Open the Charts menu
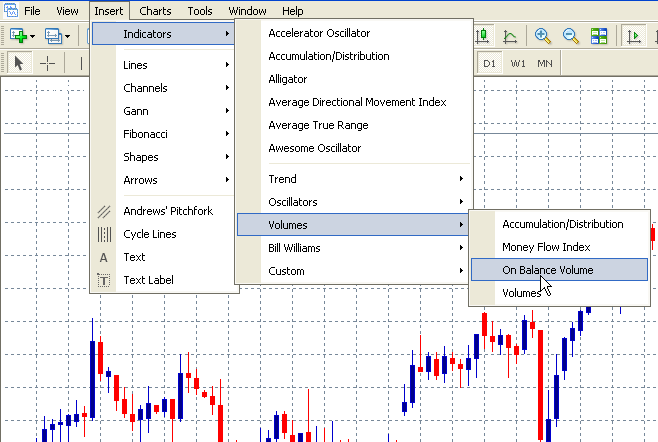 (x=155, y=10)
